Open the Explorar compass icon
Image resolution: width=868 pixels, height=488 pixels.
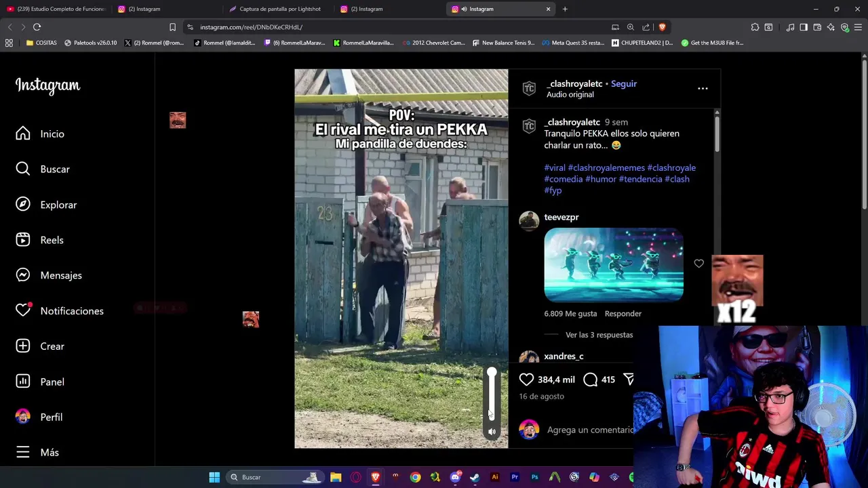click(23, 204)
